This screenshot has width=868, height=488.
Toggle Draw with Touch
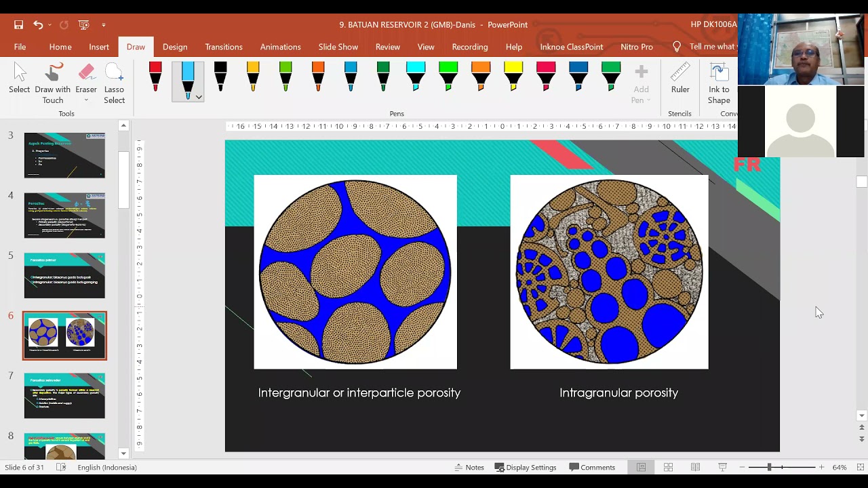[x=53, y=83]
